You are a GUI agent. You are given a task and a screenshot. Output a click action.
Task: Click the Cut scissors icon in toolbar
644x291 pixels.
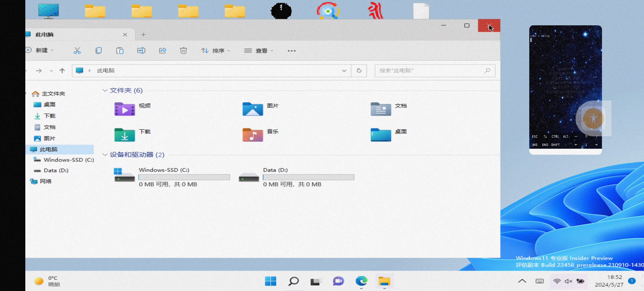tap(77, 51)
